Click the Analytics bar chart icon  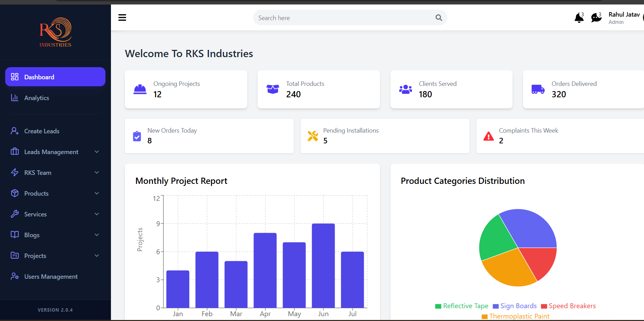click(x=15, y=98)
